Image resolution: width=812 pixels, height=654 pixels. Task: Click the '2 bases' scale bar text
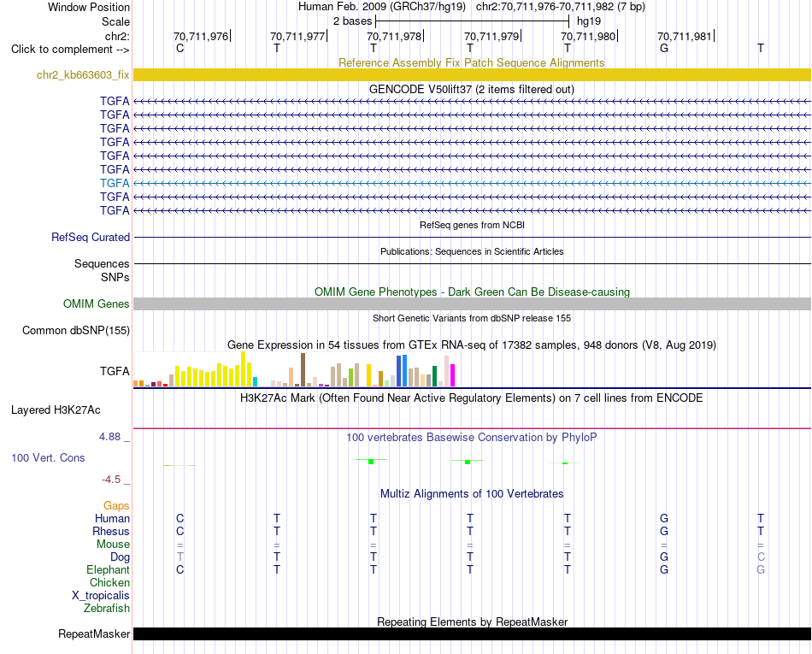pyautogui.click(x=353, y=21)
